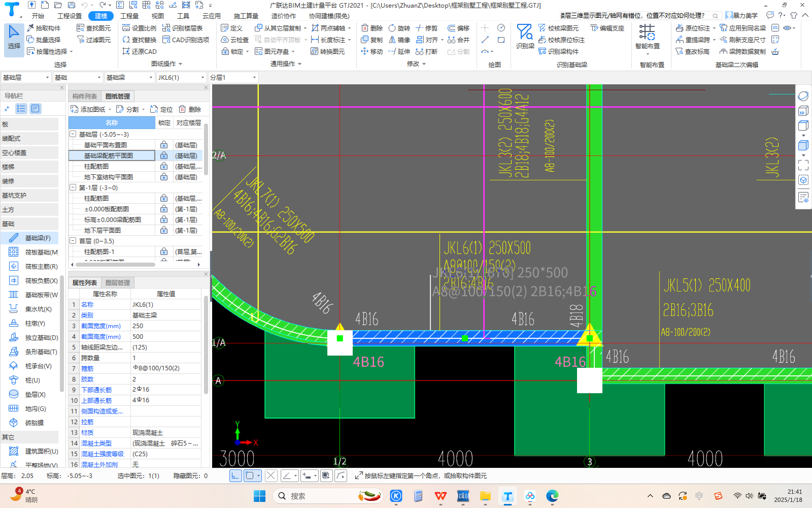Click the 打断 break tool
The image size is (812, 508).
427,51
